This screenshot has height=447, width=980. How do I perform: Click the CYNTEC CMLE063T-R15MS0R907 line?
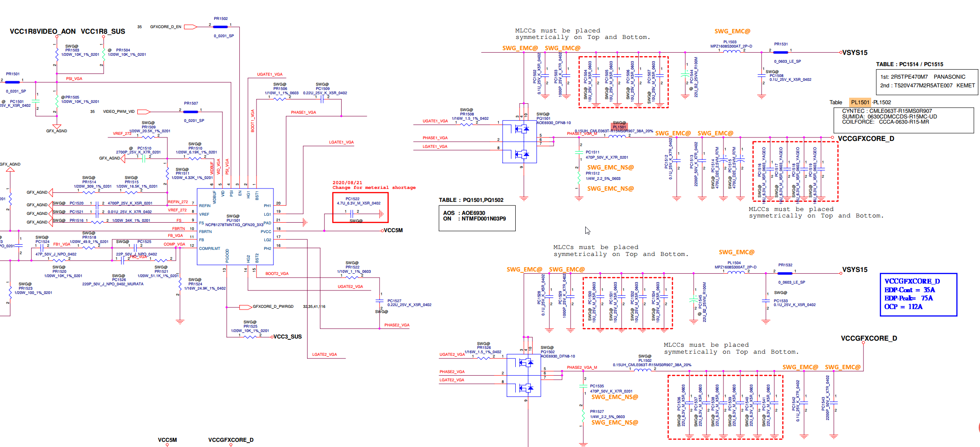887,111
